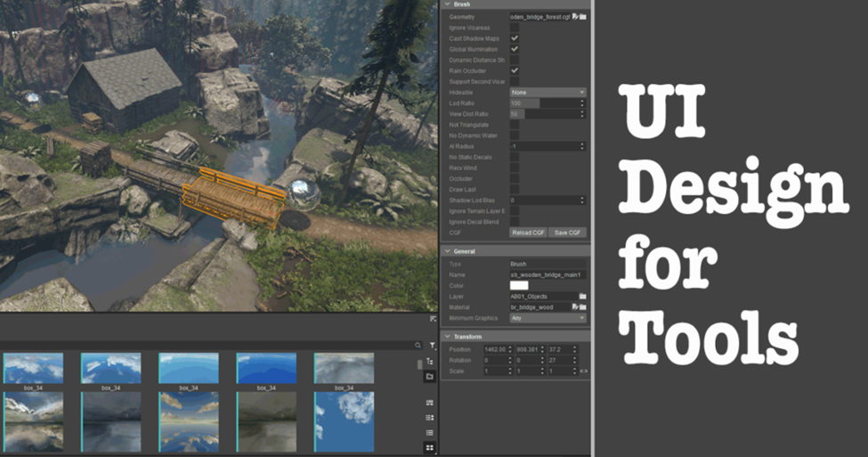The width and height of the screenshot is (868, 457).
Task: Click the asset browser search magnifier icon
Action: pos(418,345)
